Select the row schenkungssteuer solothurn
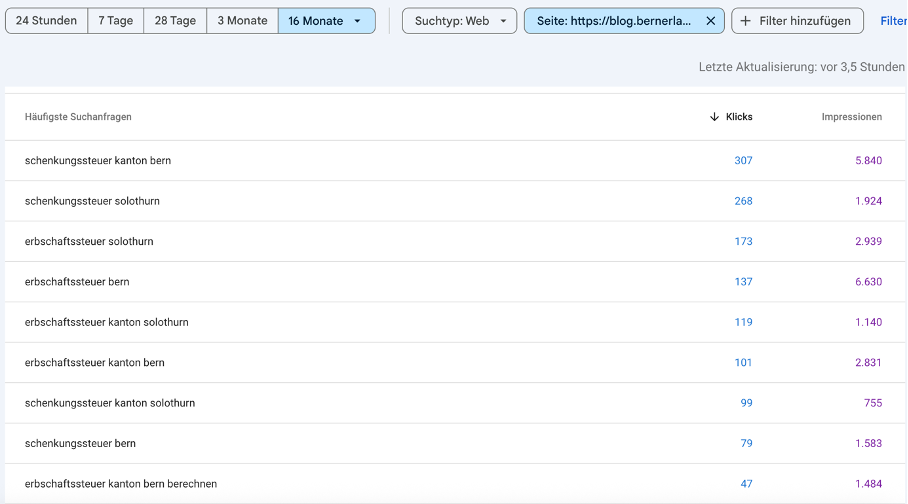This screenshot has width=908, height=504. (92, 201)
